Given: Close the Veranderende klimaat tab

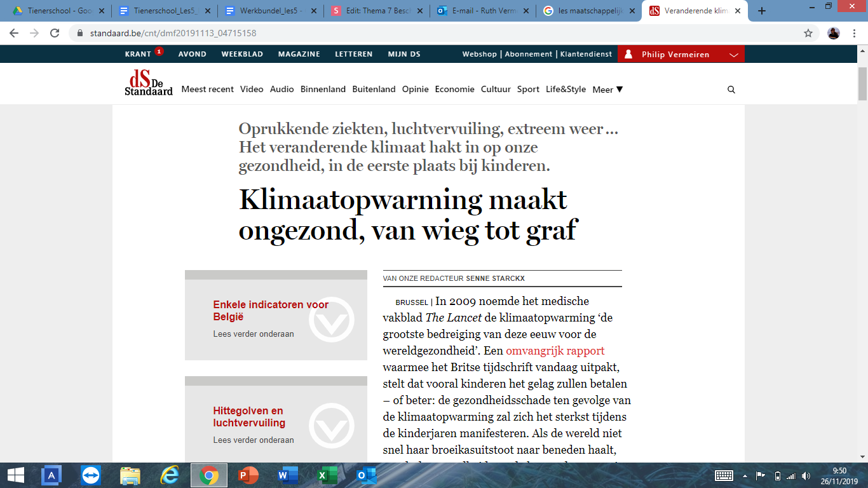Looking at the screenshot, I should pos(738,11).
